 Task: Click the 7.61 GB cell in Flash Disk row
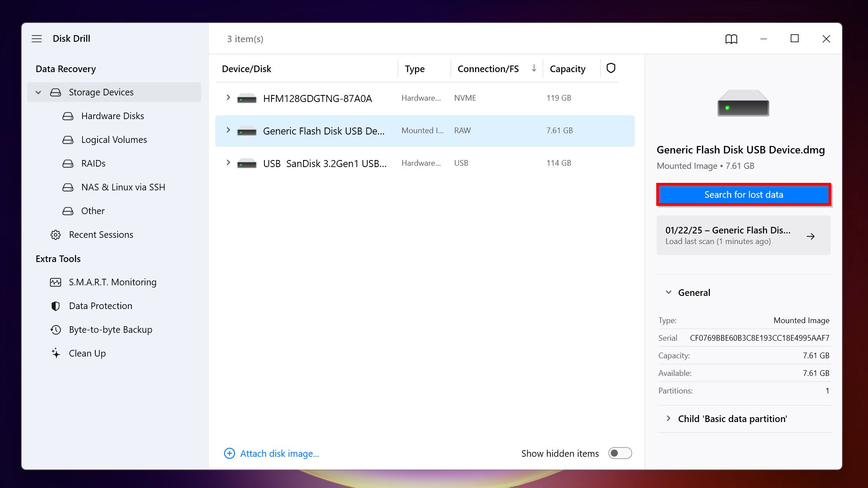coord(560,130)
